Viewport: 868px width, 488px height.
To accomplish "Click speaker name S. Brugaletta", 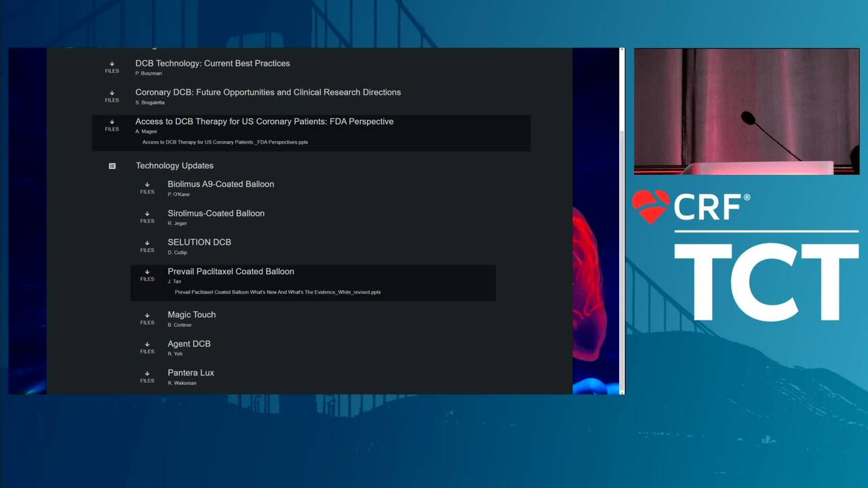I will tap(150, 102).
